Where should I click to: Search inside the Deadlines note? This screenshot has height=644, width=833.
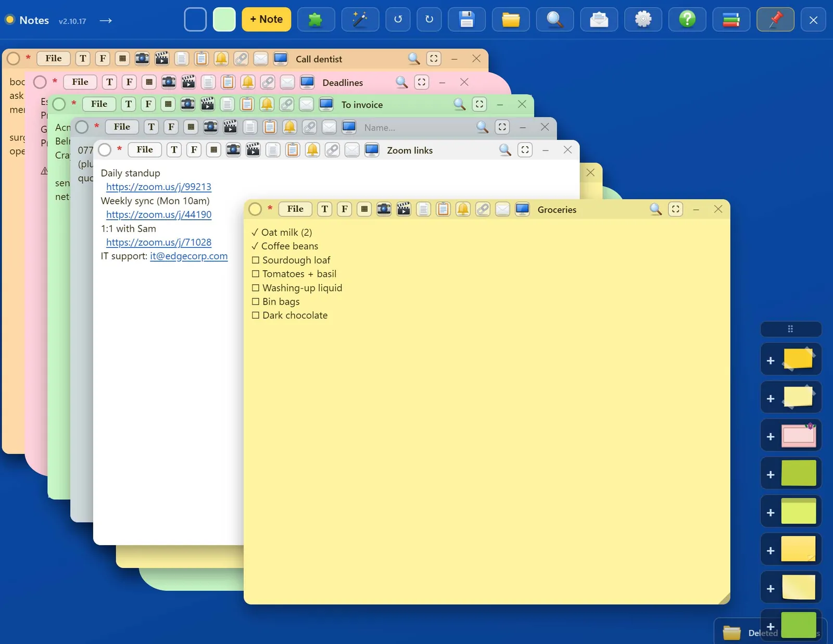click(401, 82)
